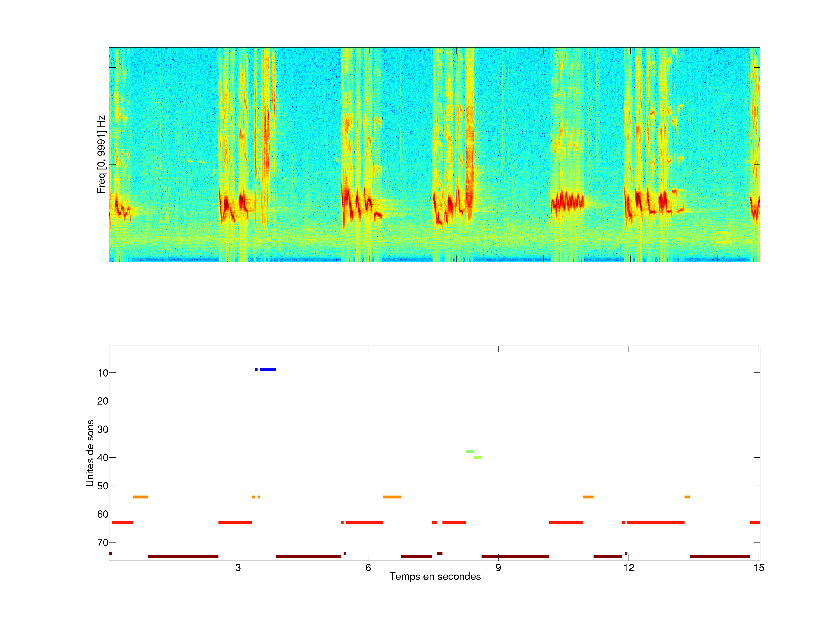Click y-axis tick label '10'
This screenshot has width=840, height=630.
tap(103, 373)
